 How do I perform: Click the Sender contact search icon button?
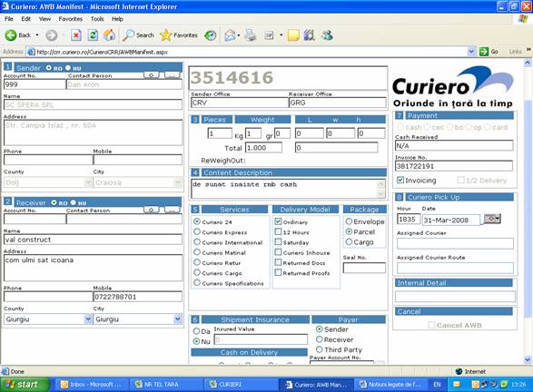[152, 75]
